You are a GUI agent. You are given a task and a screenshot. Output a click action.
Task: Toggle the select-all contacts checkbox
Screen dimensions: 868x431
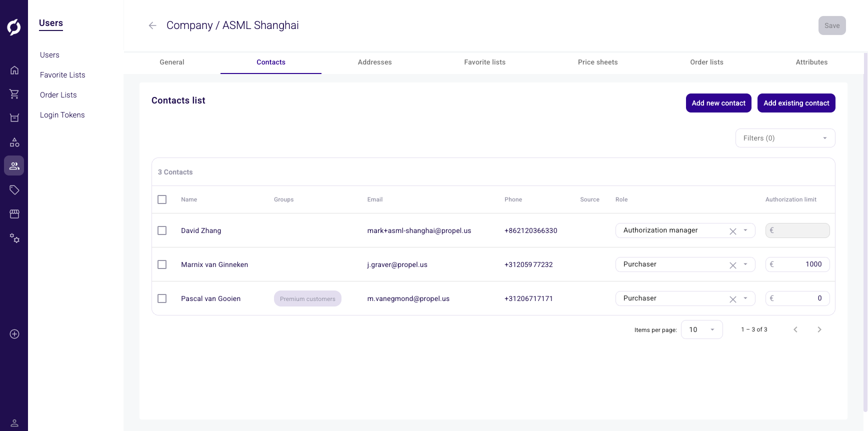click(x=162, y=199)
